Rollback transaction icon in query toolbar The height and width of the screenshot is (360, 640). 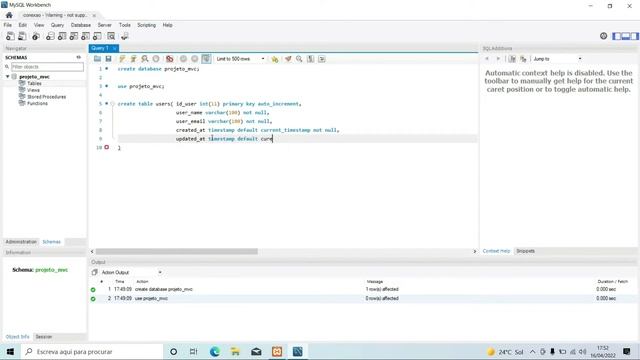[195, 59]
